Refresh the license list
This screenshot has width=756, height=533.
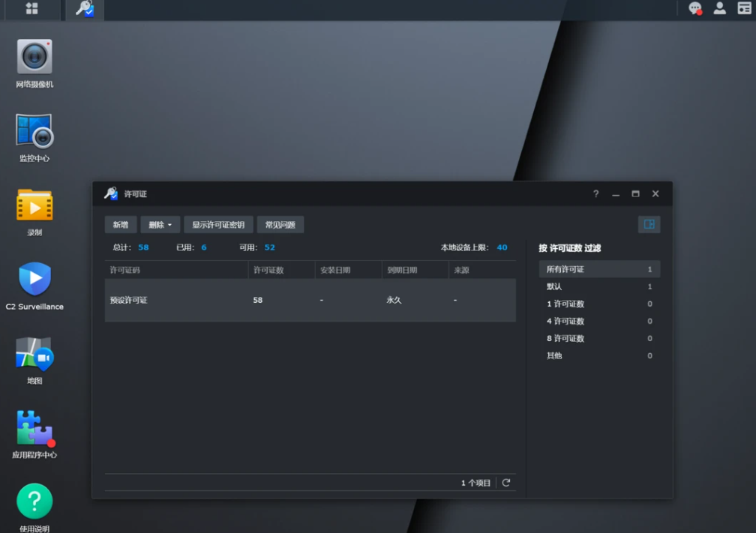click(x=506, y=483)
